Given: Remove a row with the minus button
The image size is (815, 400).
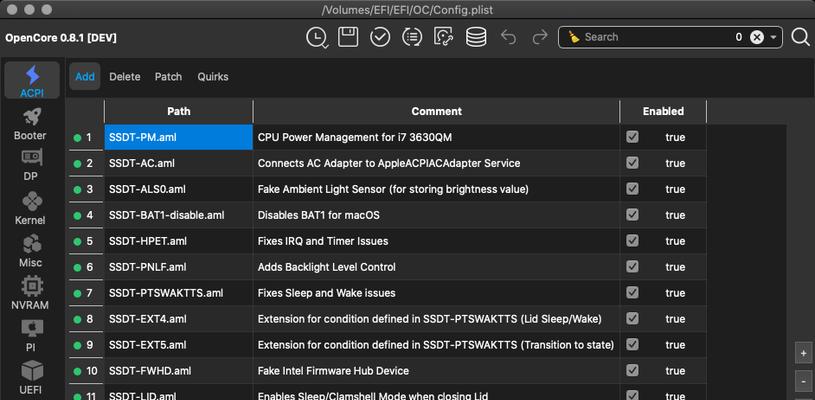Looking at the screenshot, I should point(803,381).
